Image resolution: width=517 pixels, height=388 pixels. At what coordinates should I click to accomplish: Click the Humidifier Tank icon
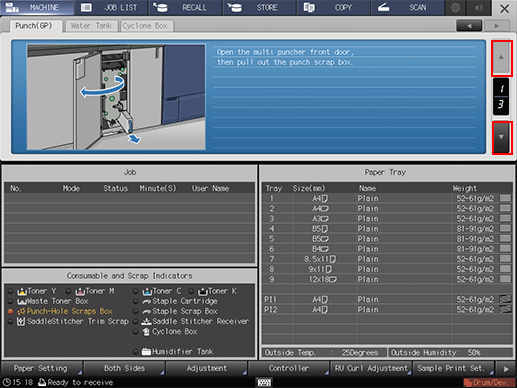click(x=146, y=351)
